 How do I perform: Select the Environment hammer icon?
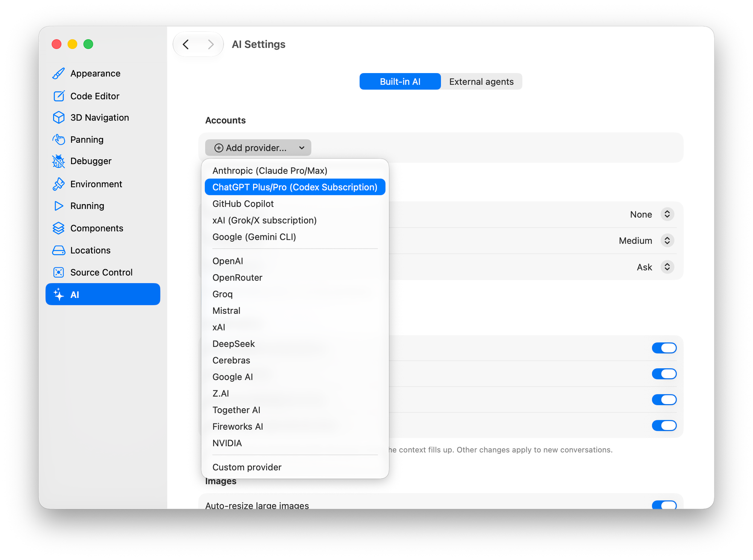(58, 184)
